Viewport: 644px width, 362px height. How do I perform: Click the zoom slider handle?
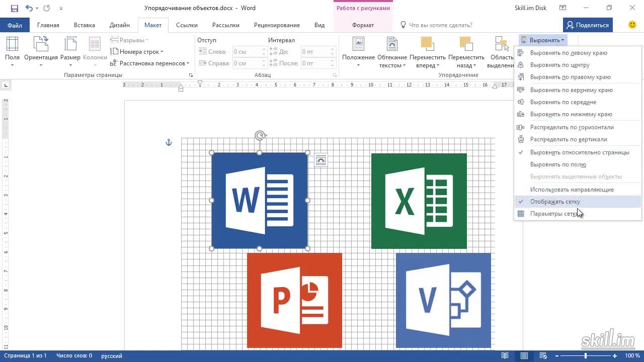(x=585, y=356)
